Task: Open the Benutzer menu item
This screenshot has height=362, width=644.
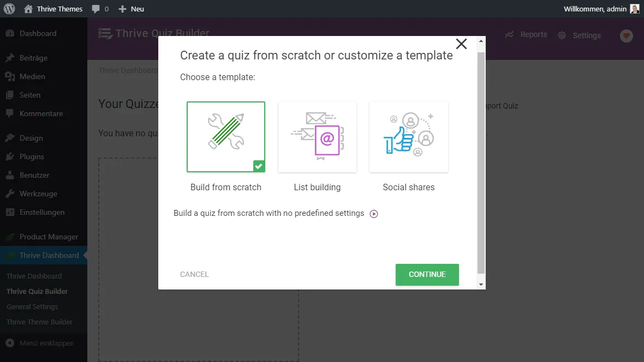Action: click(x=44, y=175)
